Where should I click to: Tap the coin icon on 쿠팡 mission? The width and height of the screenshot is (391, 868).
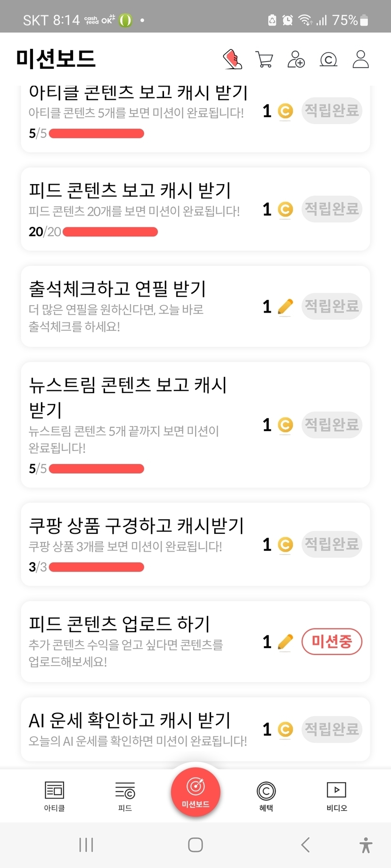pyautogui.click(x=285, y=545)
